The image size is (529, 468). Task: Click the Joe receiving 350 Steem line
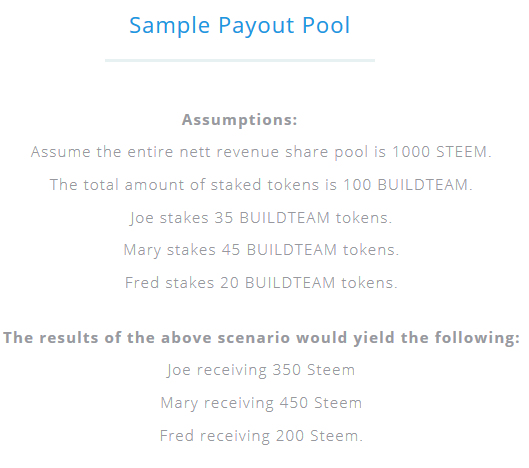pyautogui.click(x=261, y=370)
